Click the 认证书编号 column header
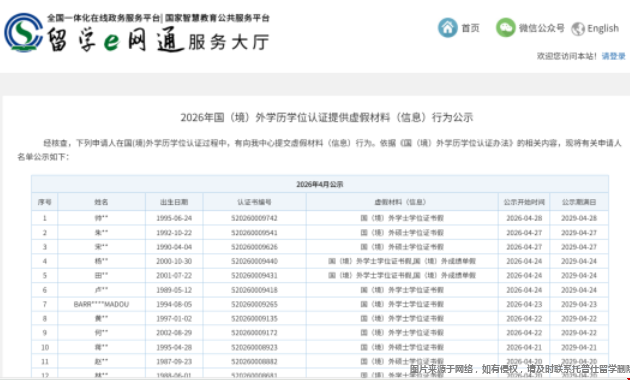This screenshot has height=380, width=630. click(x=254, y=202)
